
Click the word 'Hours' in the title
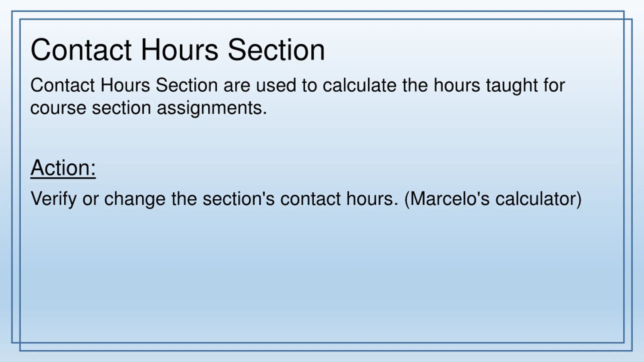point(179,50)
